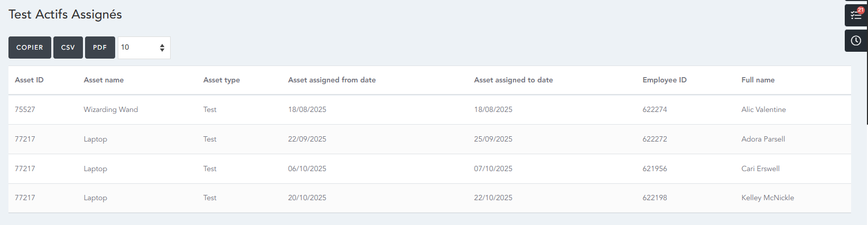Image resolution: width=868 pixels, height=225 pixels.
Task: Export the table as CSV
Action: 68,48
